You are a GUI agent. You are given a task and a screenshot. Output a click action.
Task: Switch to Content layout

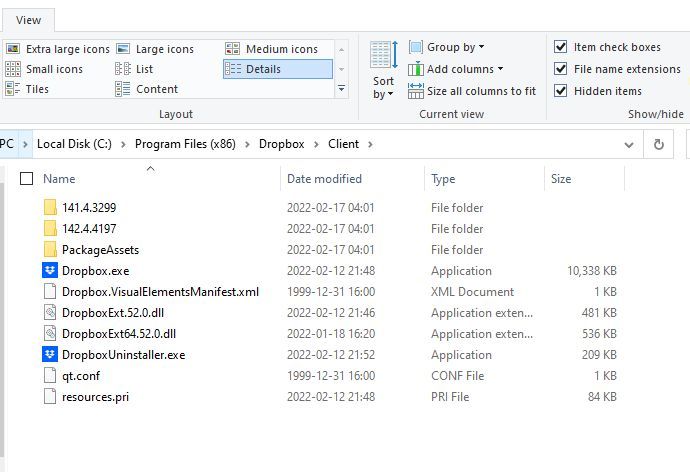[147, 89]
